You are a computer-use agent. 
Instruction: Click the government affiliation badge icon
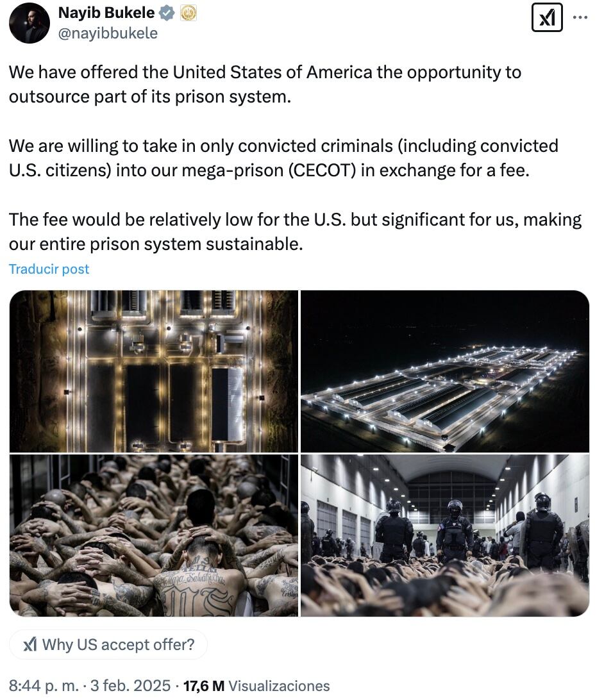(188, 13)
